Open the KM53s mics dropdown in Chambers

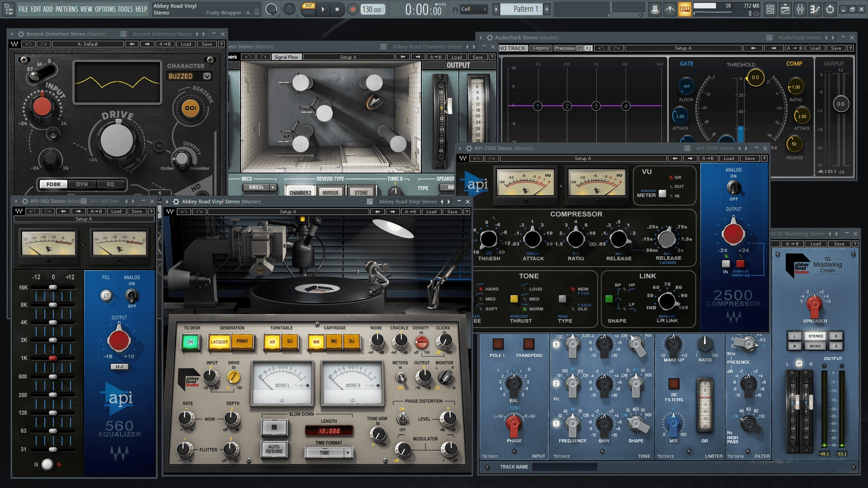[x=260, y=187]
